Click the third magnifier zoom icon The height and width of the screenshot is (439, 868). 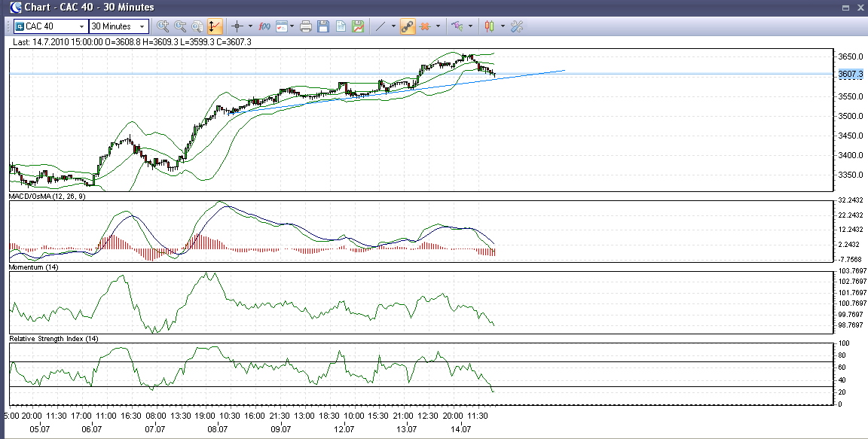click(197, 26)
